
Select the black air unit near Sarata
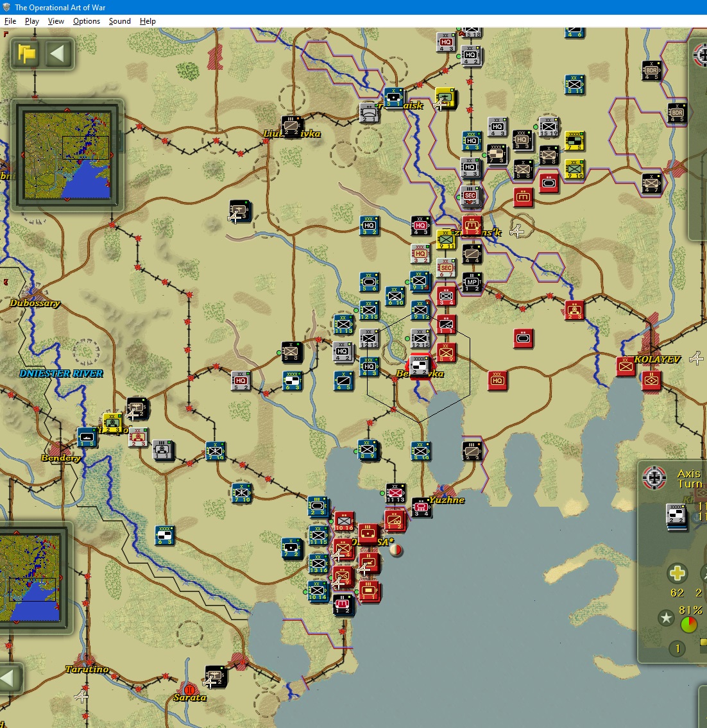215,677
